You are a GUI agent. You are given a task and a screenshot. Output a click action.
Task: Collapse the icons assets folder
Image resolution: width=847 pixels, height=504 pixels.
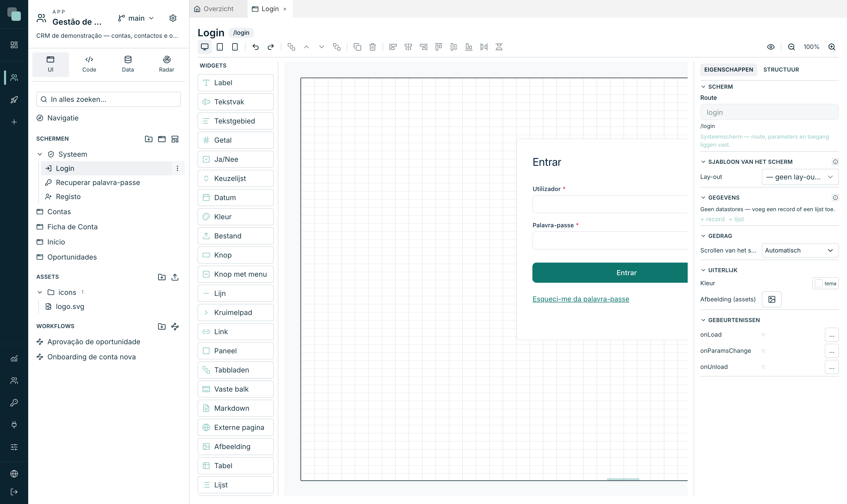40,292
